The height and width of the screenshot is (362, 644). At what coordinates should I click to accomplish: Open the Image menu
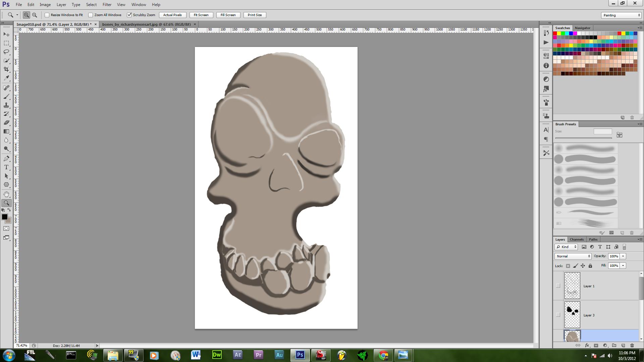click(45, 5)
